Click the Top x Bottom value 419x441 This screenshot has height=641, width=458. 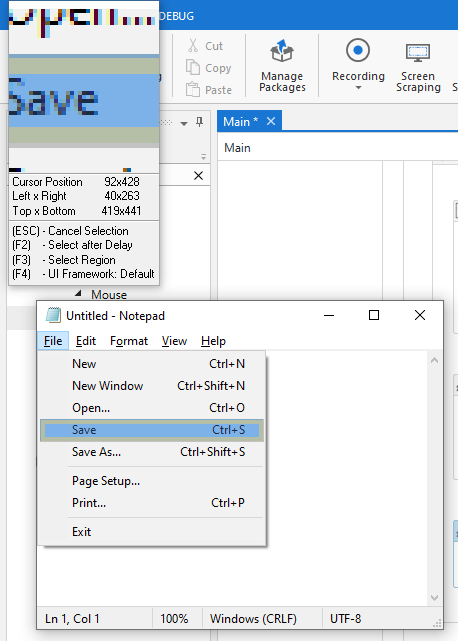click(121, 211)
